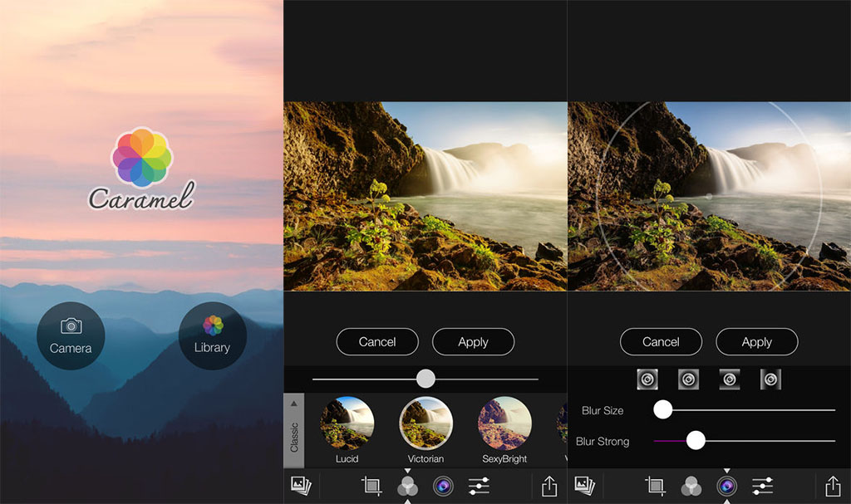Viewport: 851px width, 504px height.
Task: Select the second blur shape option
Action: (x=688, y=379)
